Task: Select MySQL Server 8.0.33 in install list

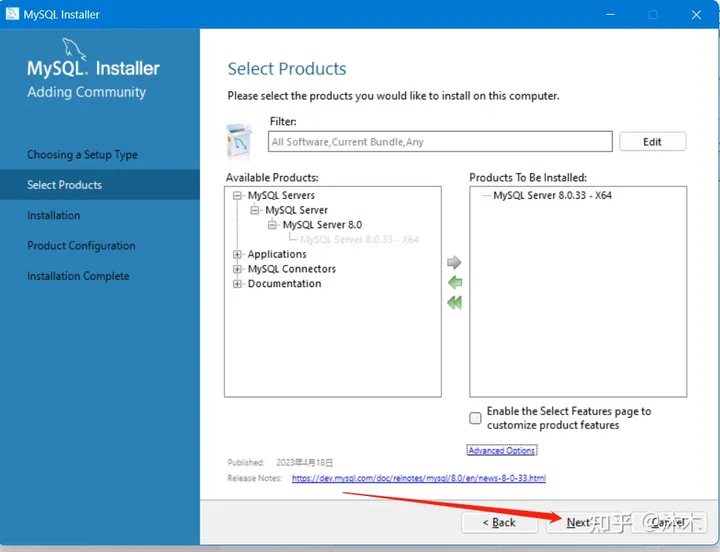Action: (552, 196)
